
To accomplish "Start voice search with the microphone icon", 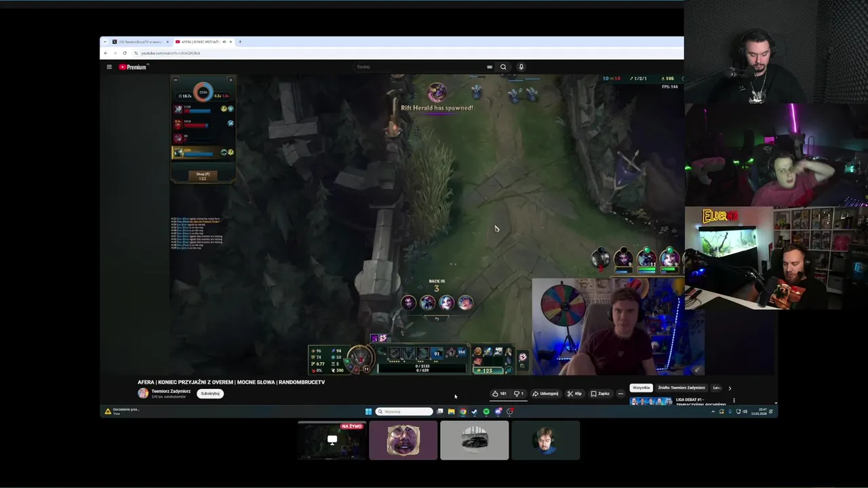I will pyautogui.click(x=521, y=66).
